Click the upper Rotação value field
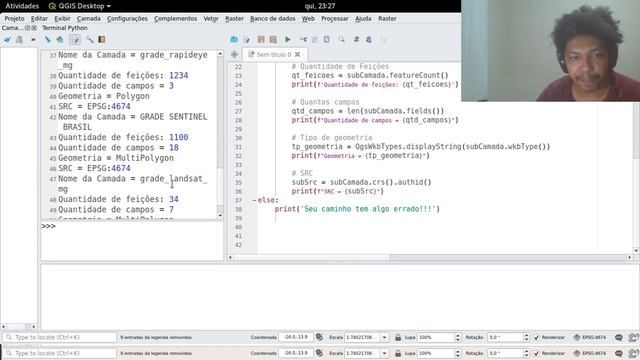The height and width of the screenshot is (360, 640). [x=506, y=338]
